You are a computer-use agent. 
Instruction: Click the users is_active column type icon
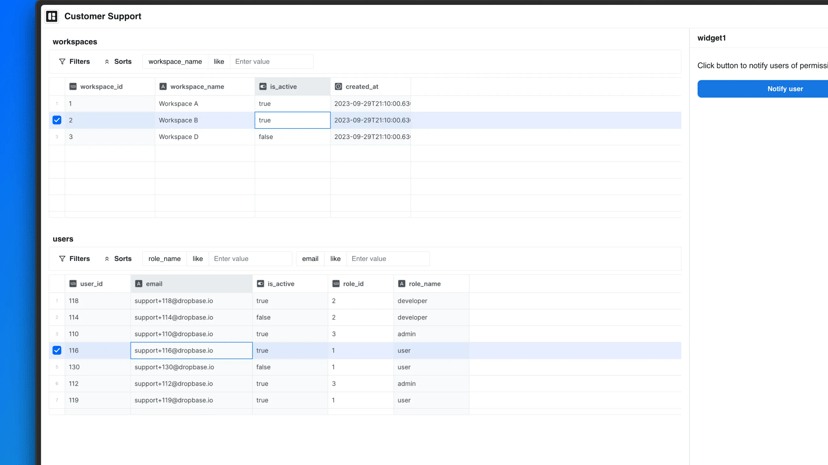[x=260, y=284]
